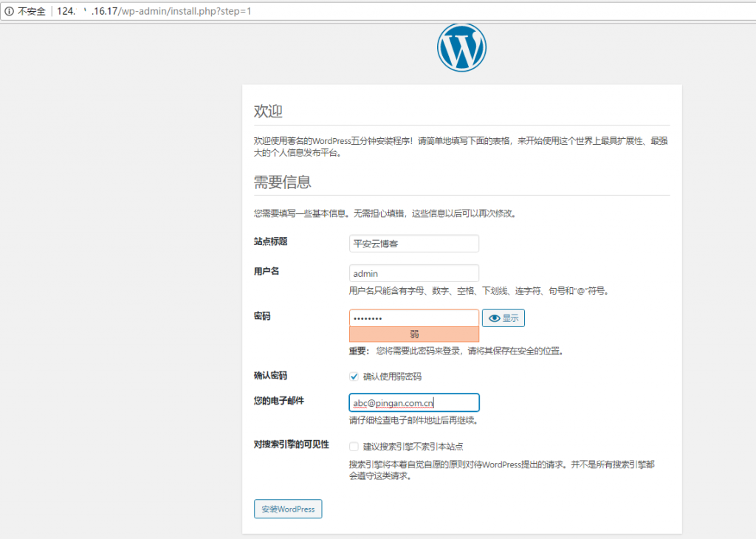Click the browser address bar URL
This screenshot has height=539, width=756.
point(154,11)
